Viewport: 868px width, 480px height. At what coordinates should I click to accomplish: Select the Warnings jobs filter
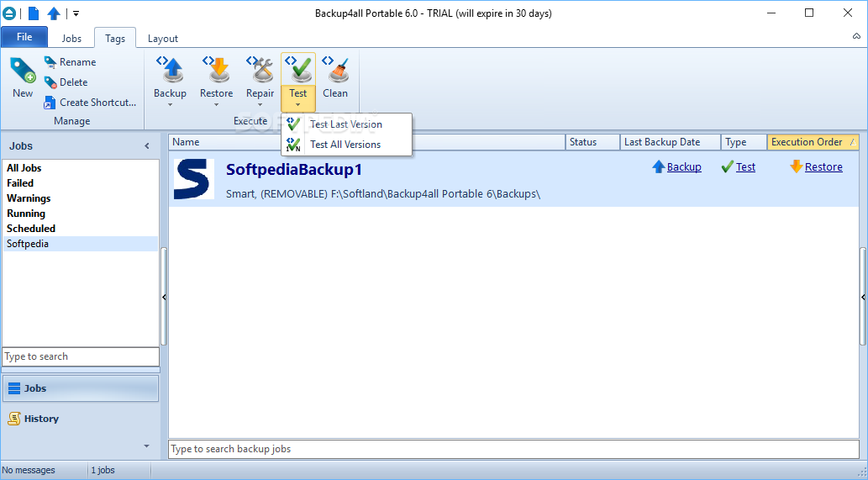tap(81, 198)
